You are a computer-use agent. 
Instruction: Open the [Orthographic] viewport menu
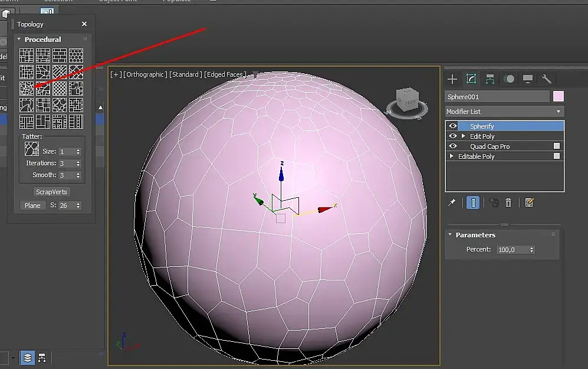(145, 74)
